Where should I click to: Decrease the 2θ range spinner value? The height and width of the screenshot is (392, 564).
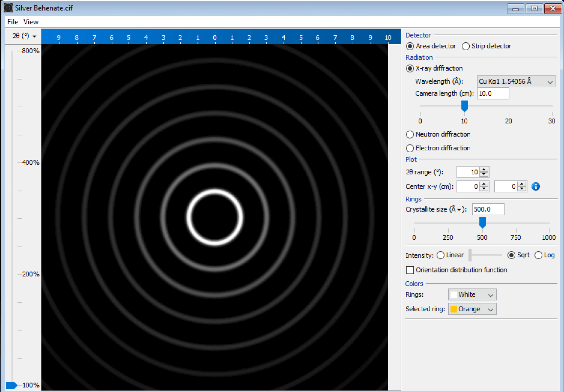[484, 175]
